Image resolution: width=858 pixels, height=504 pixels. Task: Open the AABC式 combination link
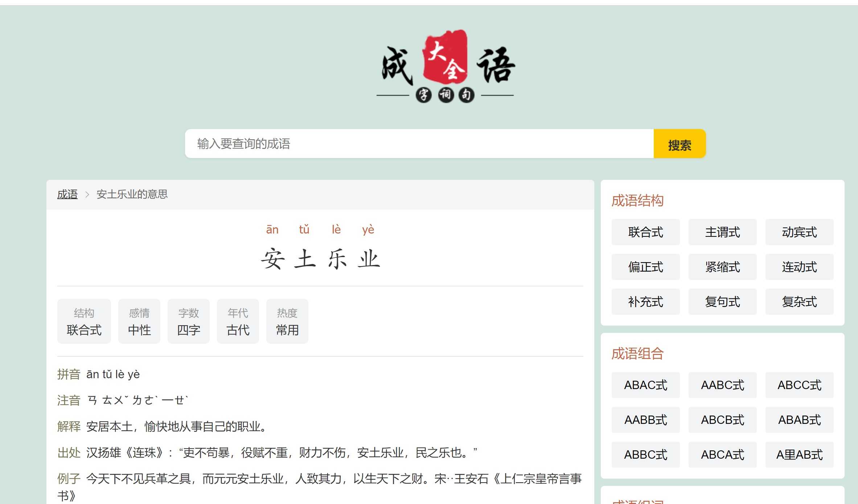tap(723, 385)
